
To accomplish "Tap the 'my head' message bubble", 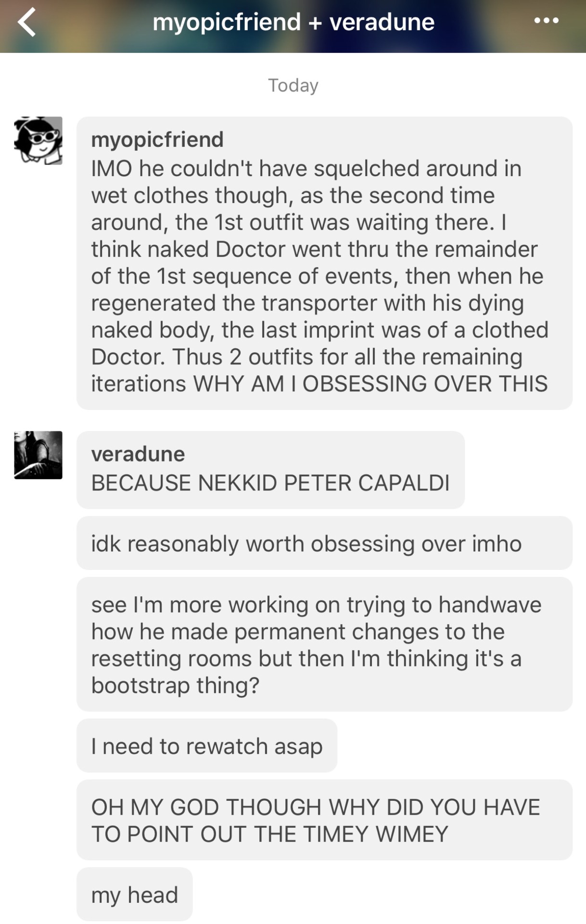I will 135,894.
